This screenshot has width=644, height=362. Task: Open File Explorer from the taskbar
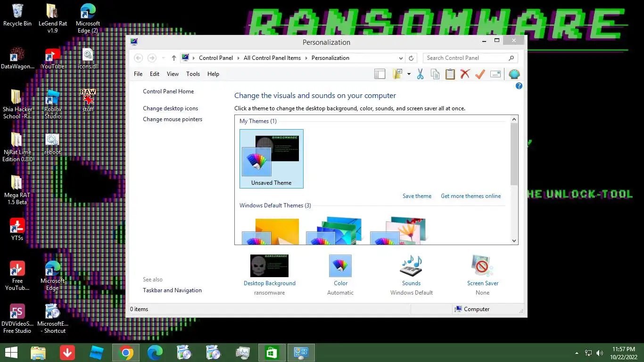(38, 353)
